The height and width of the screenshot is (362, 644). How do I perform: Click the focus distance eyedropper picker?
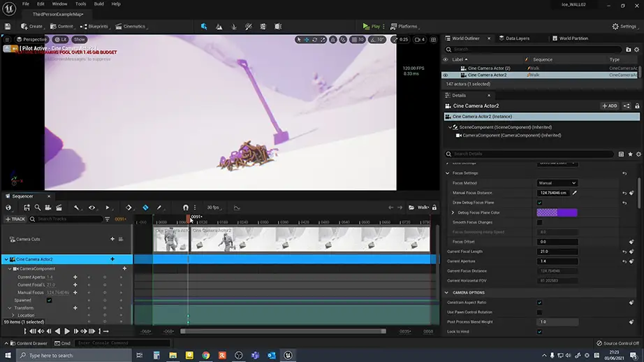(x=575, y=192)
